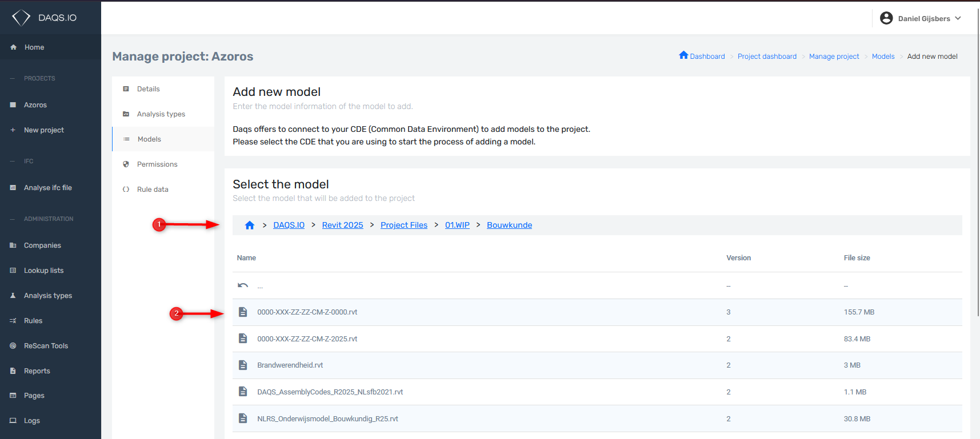Click the Companies building icon
The image size is (980, 439).
(13, 245)
